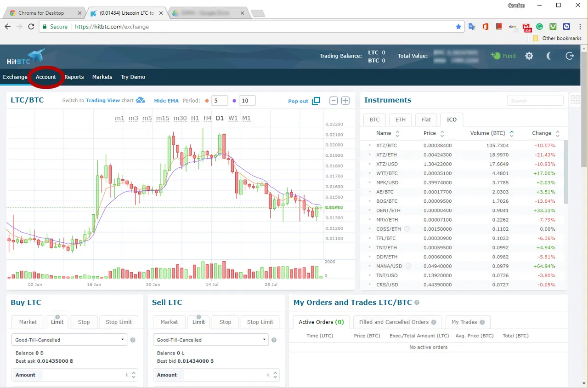This screenshot has width=588, height=388.
Task: Click the Hide EMA link
Action: [x=166, y=101]
